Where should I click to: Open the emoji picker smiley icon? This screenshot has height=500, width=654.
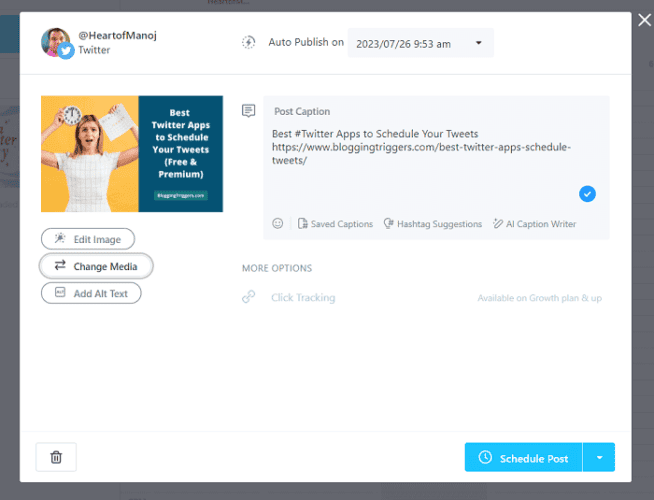pyautogui.click(x=277, y=224)
